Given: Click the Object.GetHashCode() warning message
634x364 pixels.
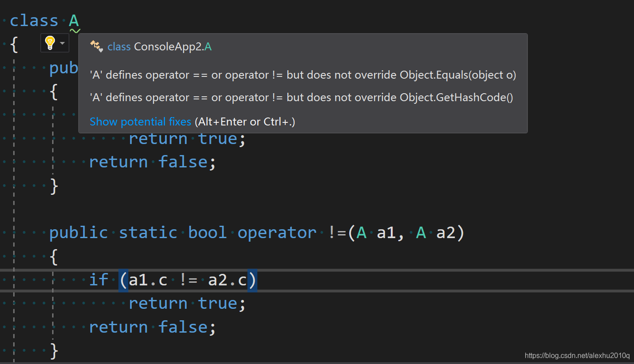Looking at the screenshot, I should (x=302, y=98).
